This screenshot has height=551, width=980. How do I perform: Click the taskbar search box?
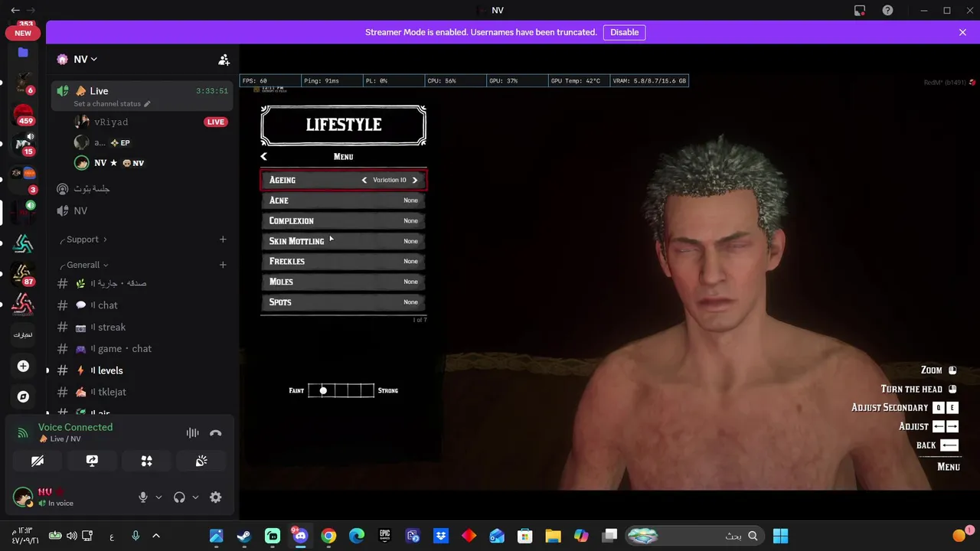695,536
